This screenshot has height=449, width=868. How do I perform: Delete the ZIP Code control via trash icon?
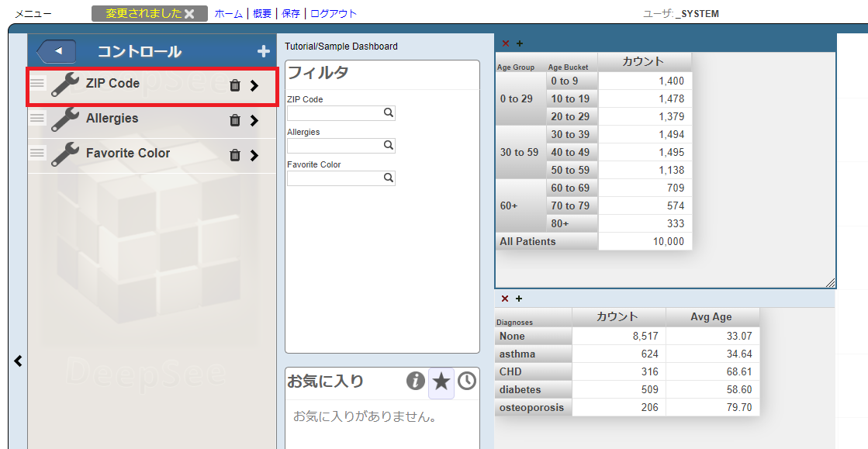click(x=235, y=85)
